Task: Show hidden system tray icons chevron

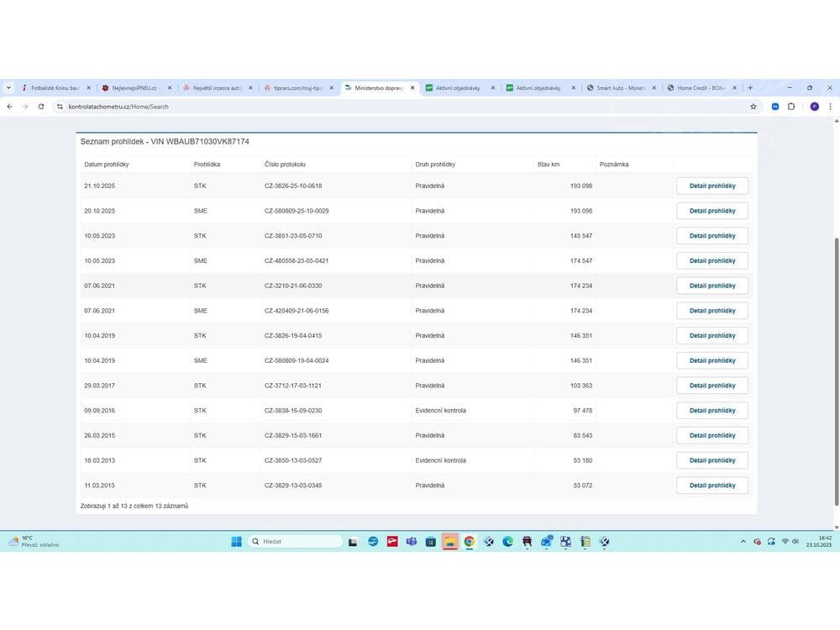Action: 743,542
